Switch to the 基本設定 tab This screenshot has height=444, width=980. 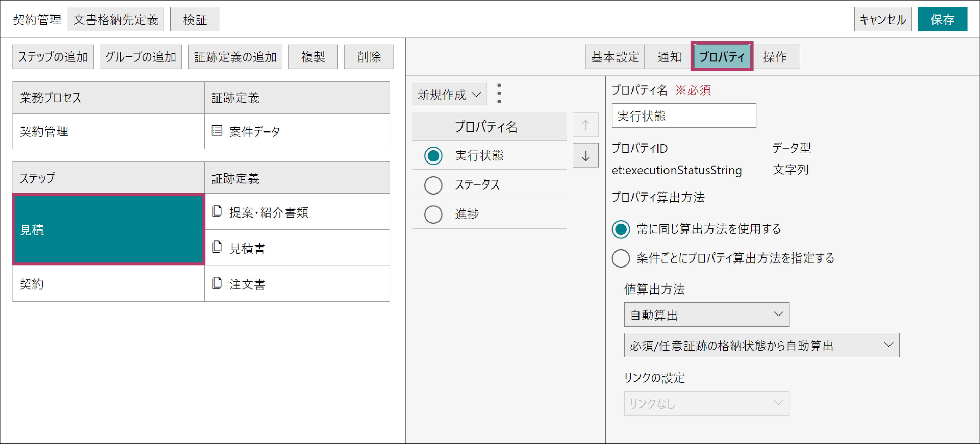(615, 57)
